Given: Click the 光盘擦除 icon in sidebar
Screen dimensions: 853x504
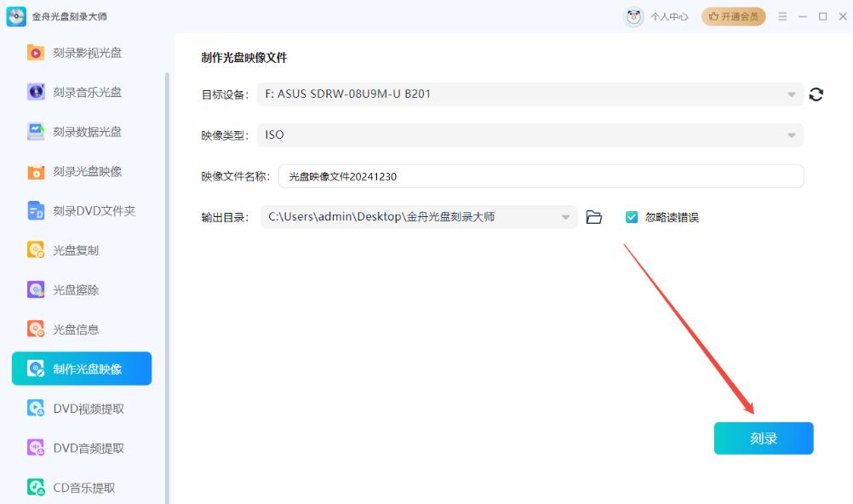Looking at the screenshot, I should tap(36, 289).
